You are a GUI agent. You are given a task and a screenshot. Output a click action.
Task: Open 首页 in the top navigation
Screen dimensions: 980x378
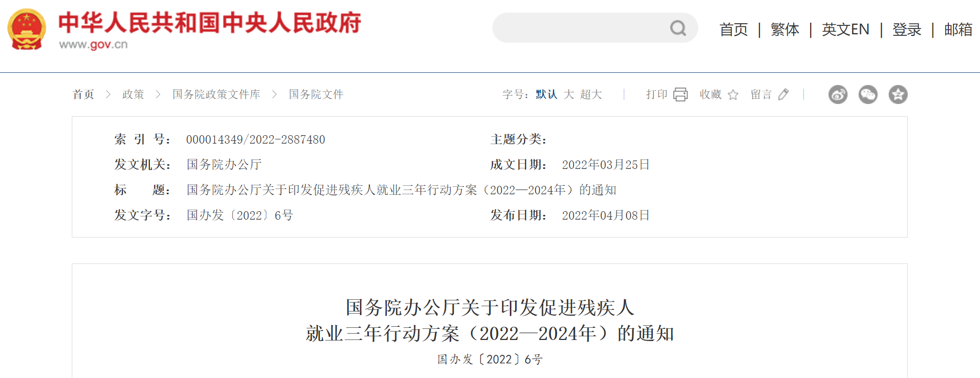pos(734,30)
